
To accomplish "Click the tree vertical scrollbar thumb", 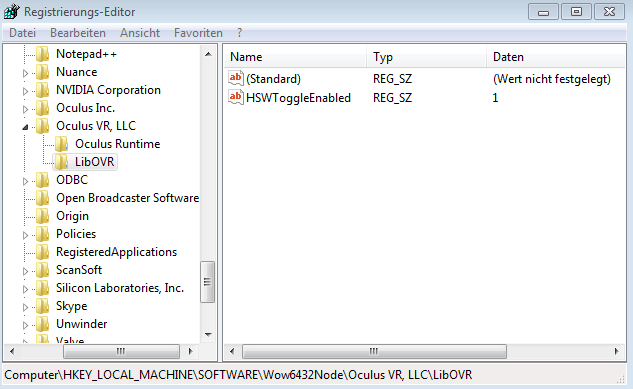I will coord(208,282).
